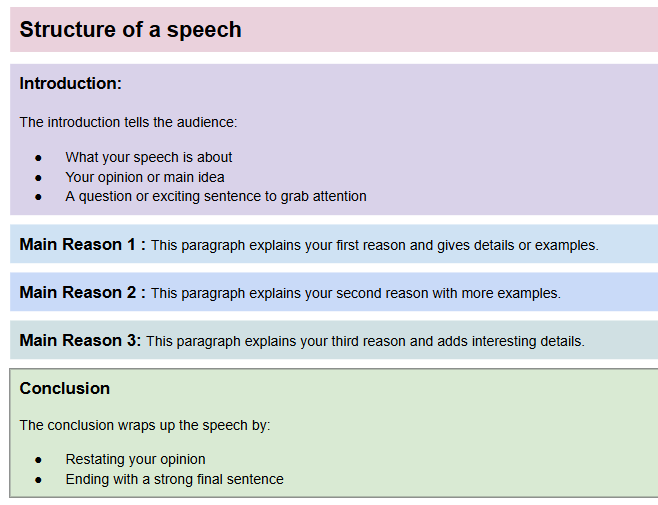Image resolution: width=658 pixels, height=505 pixels.
Task: Click the 'What your speech is about' item
Action: [149, 157]
